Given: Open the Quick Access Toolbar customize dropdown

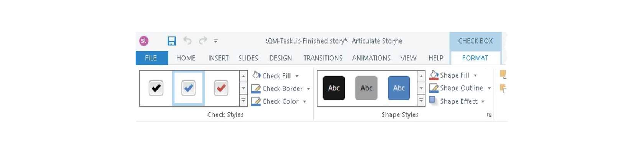Looking at the screenshot, I should pos(215,41).
